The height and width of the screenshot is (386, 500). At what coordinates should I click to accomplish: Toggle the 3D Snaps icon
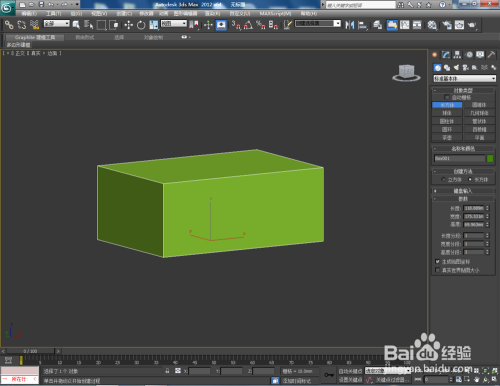pyautogui.click(x=236, y=25)
